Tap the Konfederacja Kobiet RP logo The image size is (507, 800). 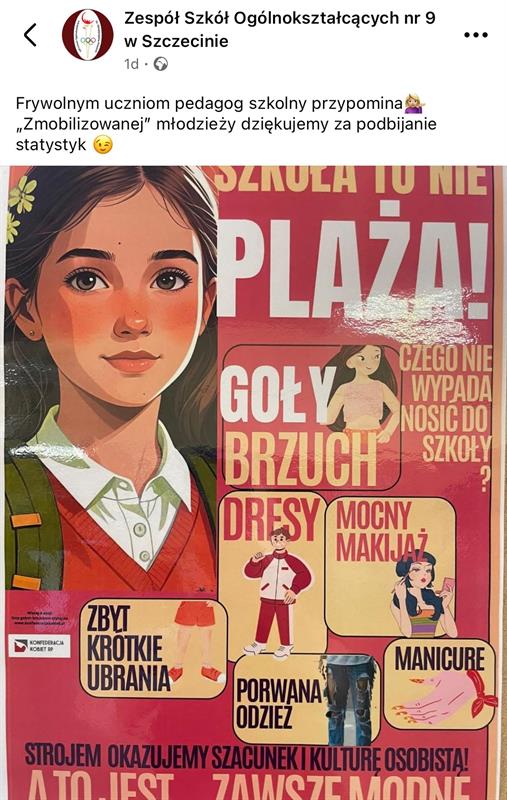tap(39, 646)
